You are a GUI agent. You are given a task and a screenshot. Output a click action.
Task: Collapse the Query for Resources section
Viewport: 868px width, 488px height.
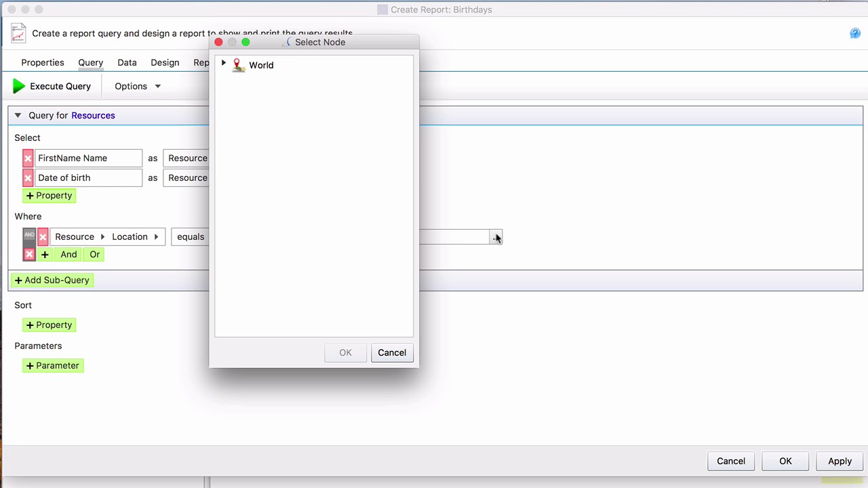(18, 115)
